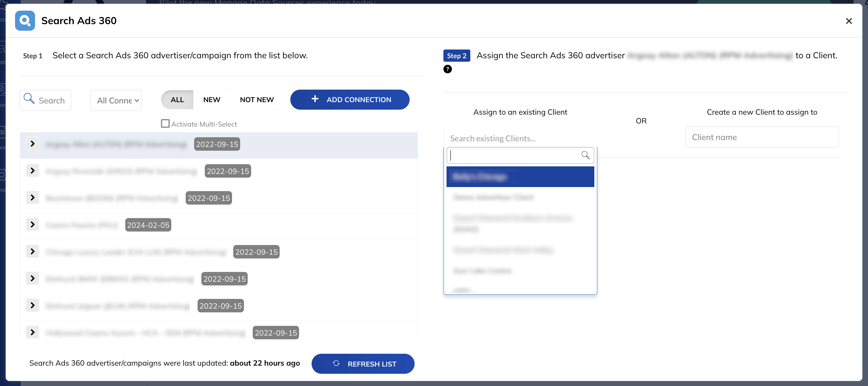Select the fifth client option in list
Viewport: 868px width, 386px height.
(x=520, y=270)
